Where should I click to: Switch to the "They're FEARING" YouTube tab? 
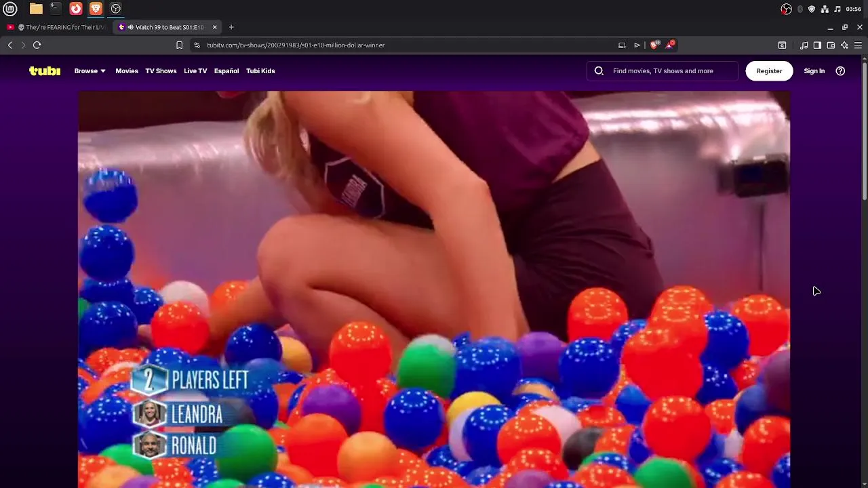(x=56, y=27)
